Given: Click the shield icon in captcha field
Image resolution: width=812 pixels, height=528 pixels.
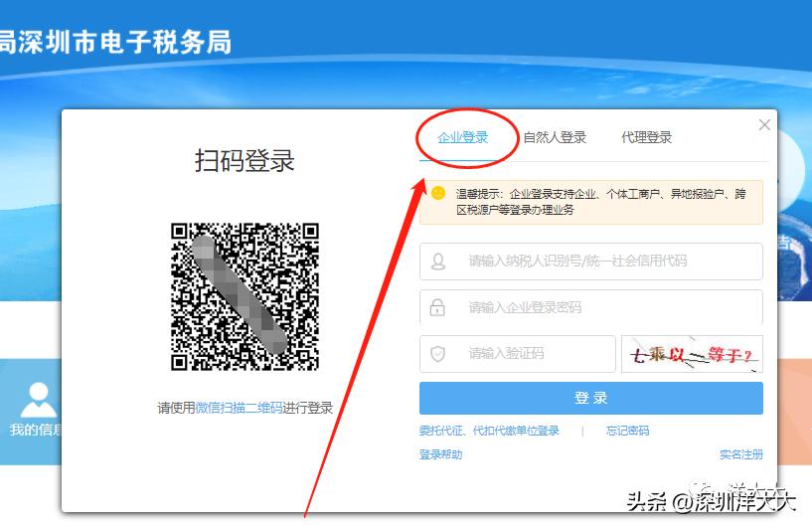Looking at the screenshot, I should point(438,354).
